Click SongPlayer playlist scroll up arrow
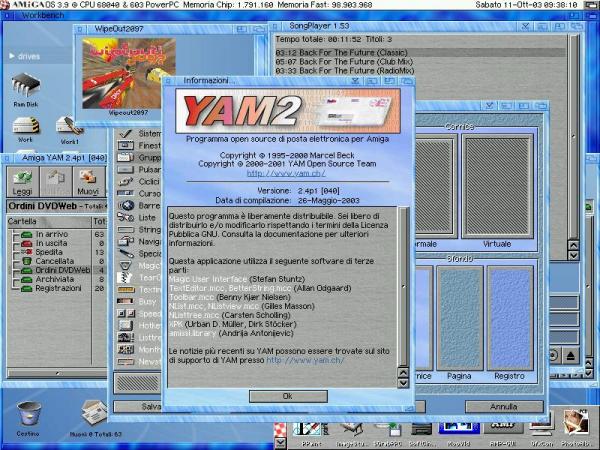This screenshot has height=450, width=600. pyautogui.click(x=573, y=245)
